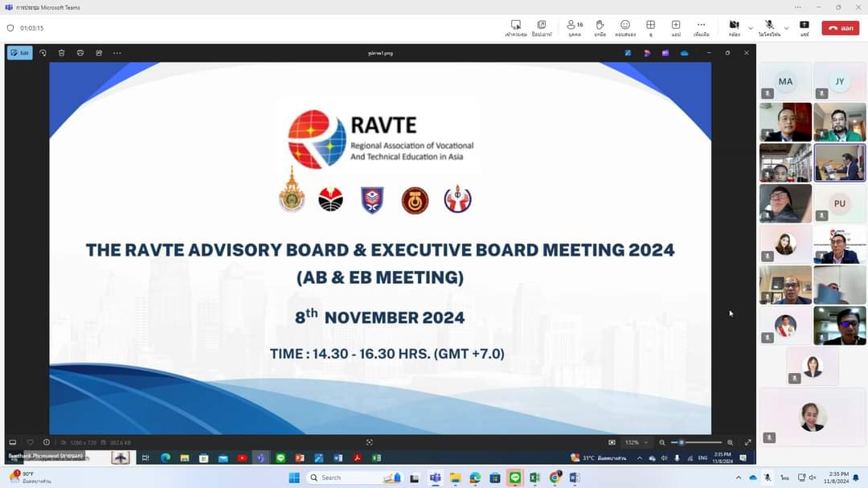Screen dimensions: 868x488
Task: Toggle the favorite heart icon in Photos
Action: point(30,443)
